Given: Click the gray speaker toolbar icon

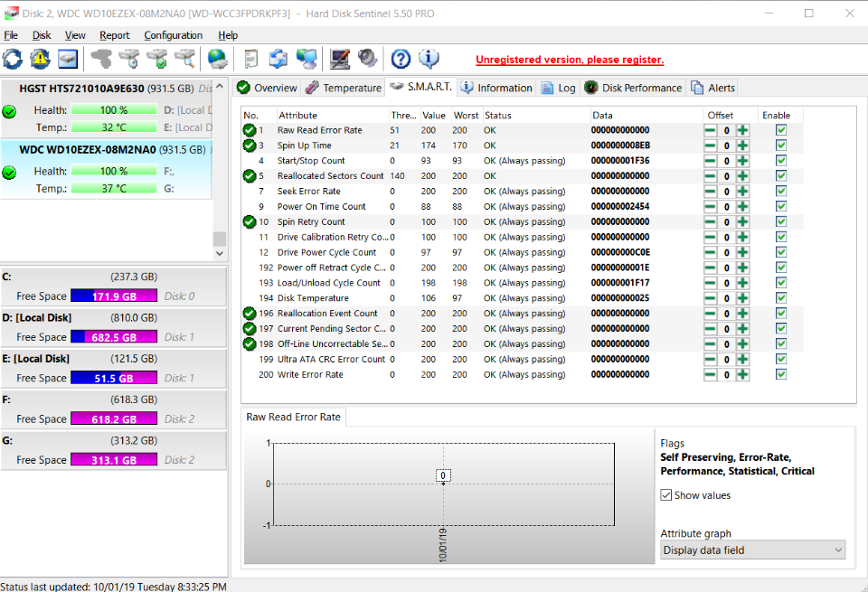Looking at the screenshot, I should (367, 60).
